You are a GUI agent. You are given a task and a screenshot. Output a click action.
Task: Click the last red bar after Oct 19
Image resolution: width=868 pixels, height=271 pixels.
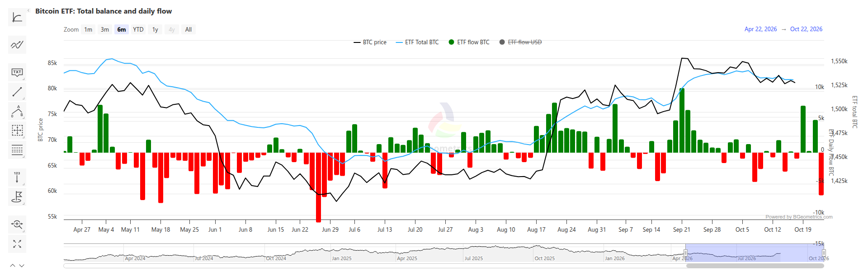pos(821,174)
